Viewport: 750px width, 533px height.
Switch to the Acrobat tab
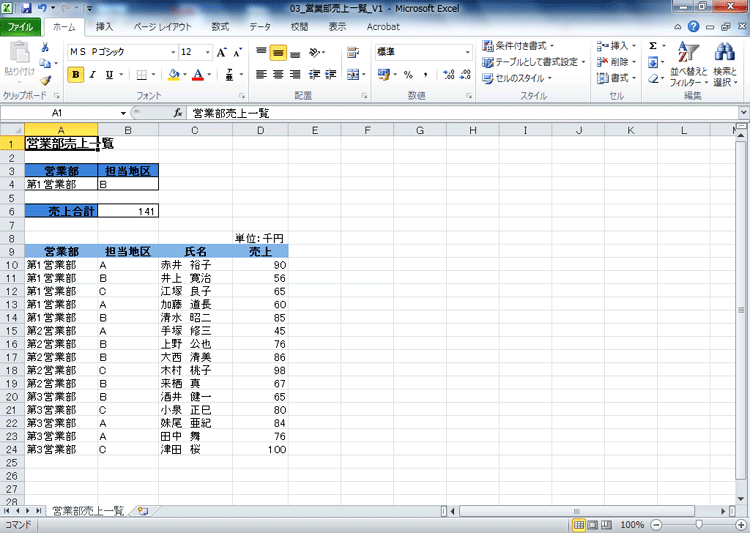click(383, 27)
